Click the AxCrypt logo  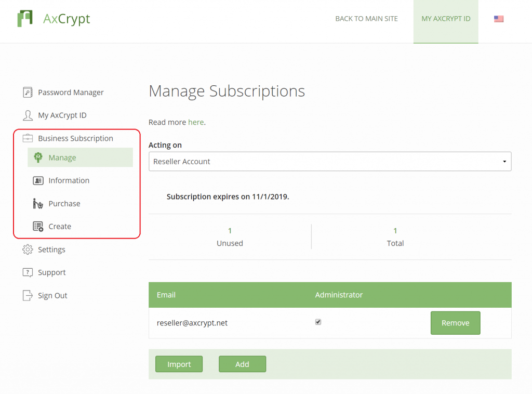54,19
